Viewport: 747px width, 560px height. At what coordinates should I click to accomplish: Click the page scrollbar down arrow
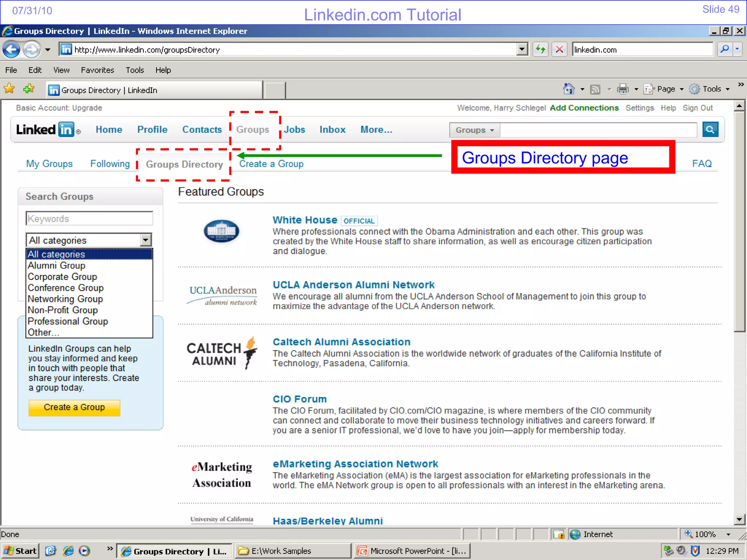(739, 519)
